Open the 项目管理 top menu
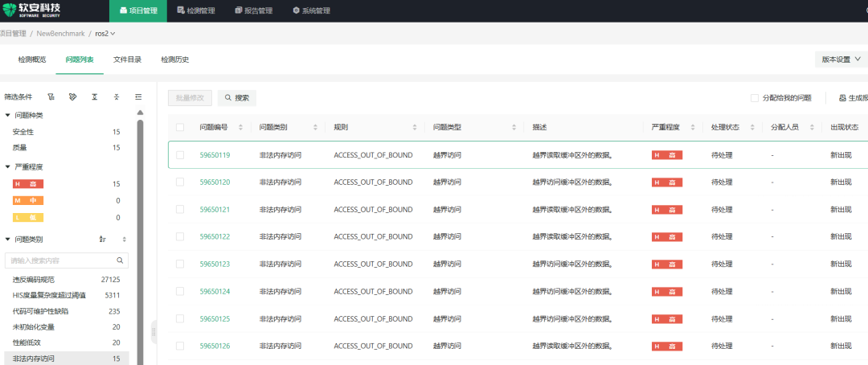Image resolution: width=868 pixels, height=365 pixels. click(x=138, y=10)
